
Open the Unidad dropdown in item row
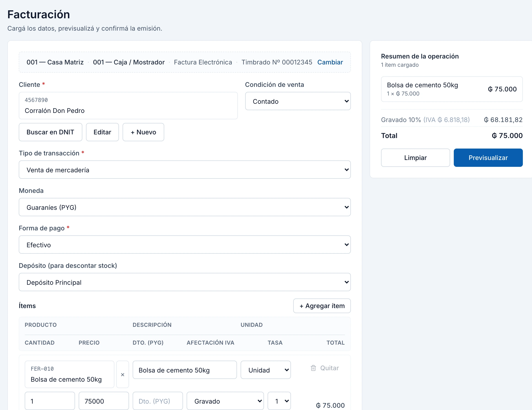(x=266, y=370)
